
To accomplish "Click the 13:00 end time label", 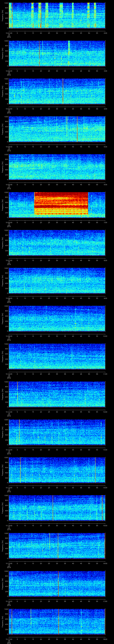I will click(x=105, y=450).
